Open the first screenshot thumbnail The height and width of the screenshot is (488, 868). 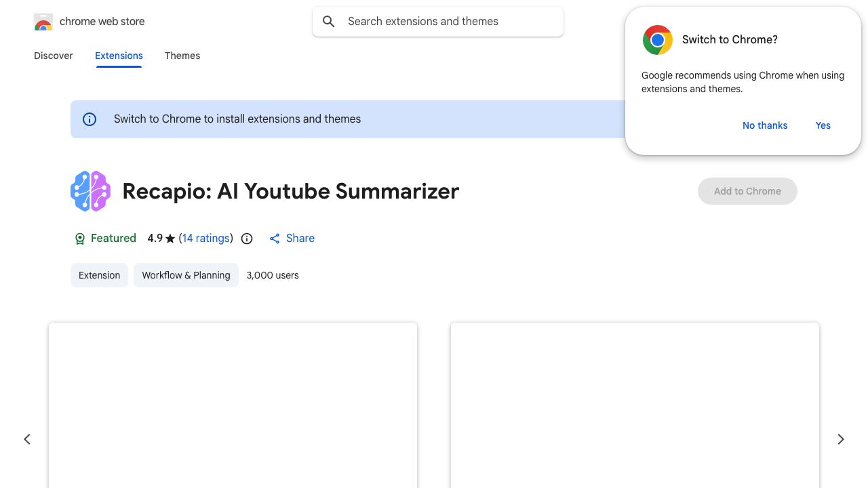coord(233,405)
